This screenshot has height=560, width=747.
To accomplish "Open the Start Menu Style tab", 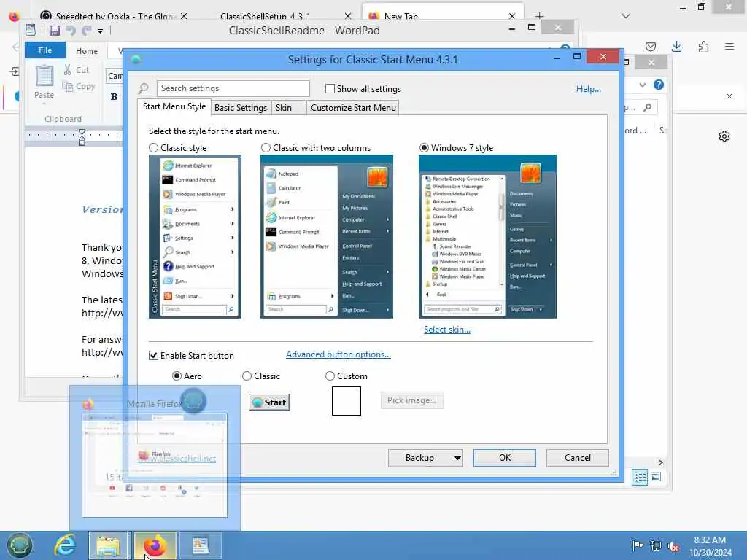I will coord(174,106).
